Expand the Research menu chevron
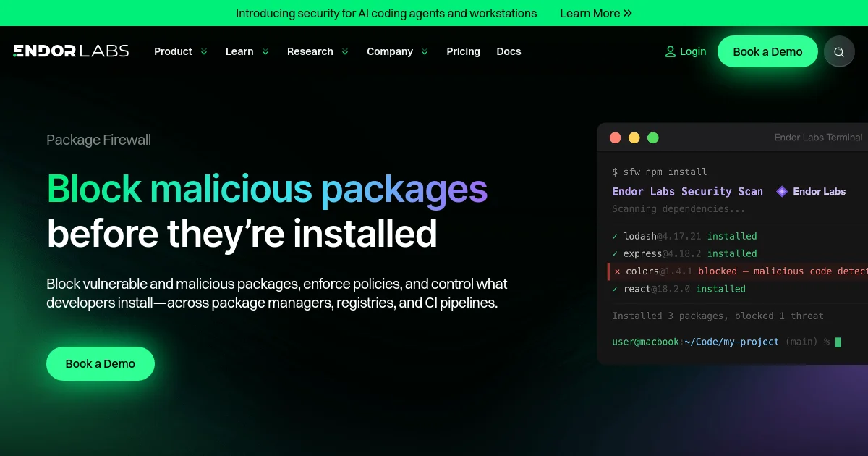The height and width of the screenshot is (456, 868). 345,51
